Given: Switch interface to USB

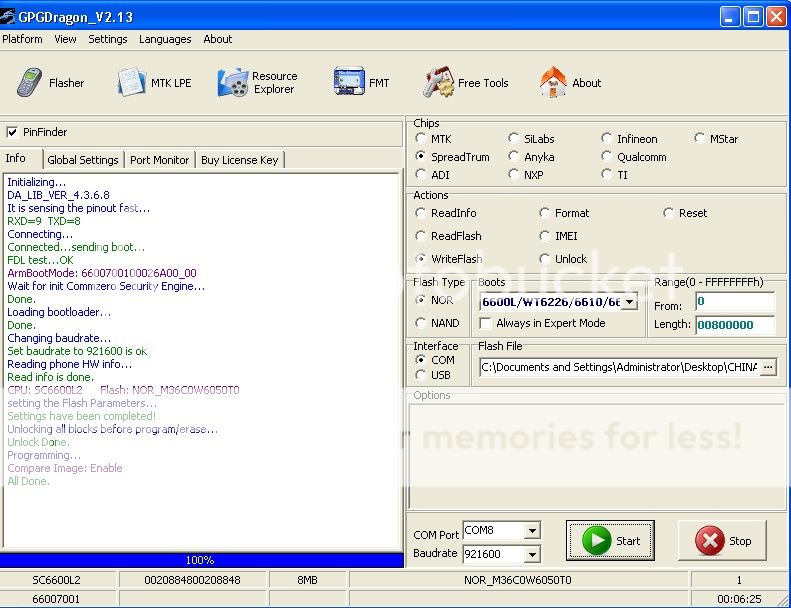Looking at the screenshot, I should [420, 375].
